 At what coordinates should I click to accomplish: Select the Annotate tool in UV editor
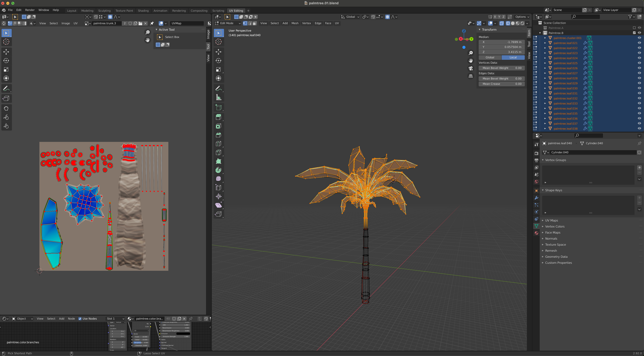(x=6, y=88)
